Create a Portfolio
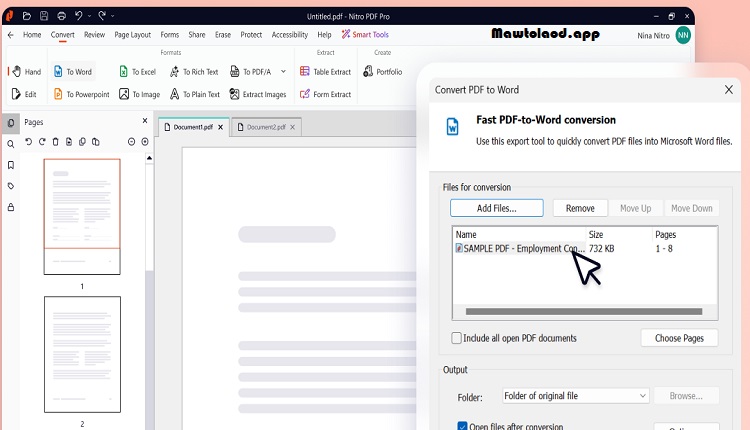750x430 pixels. tap(383, 72)
